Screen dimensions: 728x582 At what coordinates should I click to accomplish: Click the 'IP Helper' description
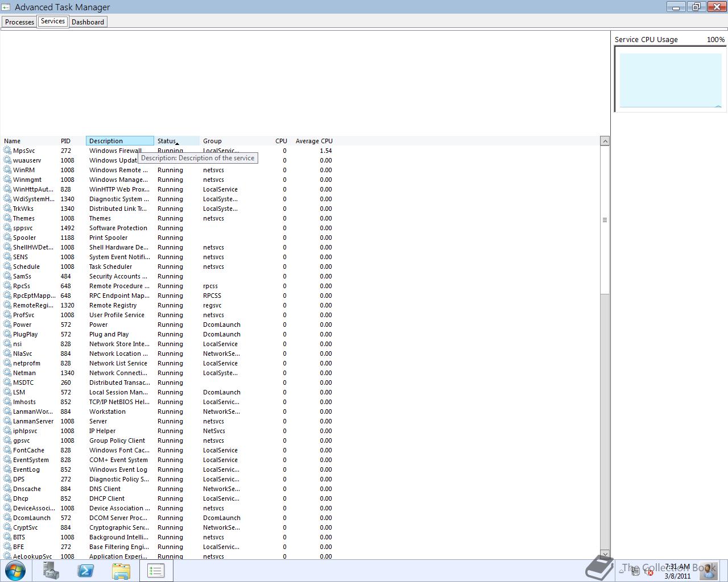click(x=102, y=431)
